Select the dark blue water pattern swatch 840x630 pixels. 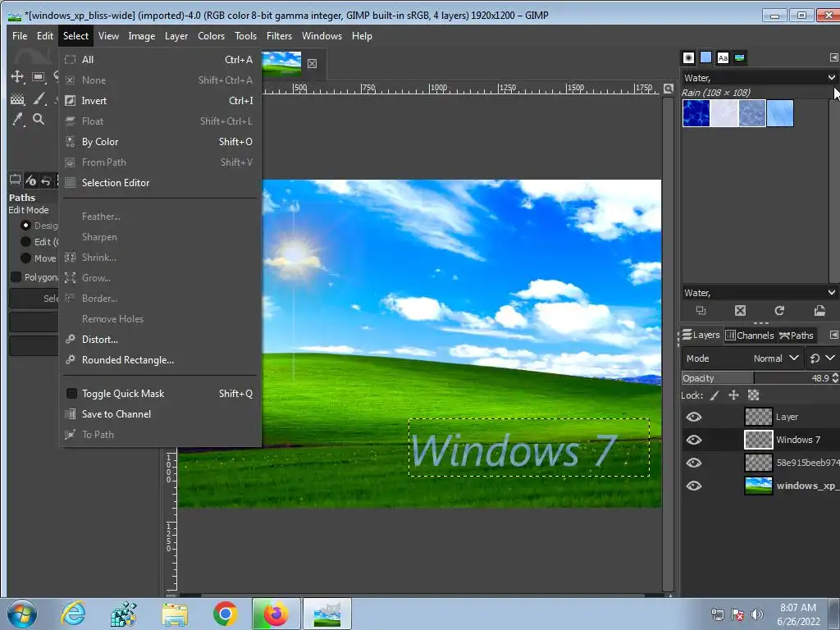coord(696,113)
